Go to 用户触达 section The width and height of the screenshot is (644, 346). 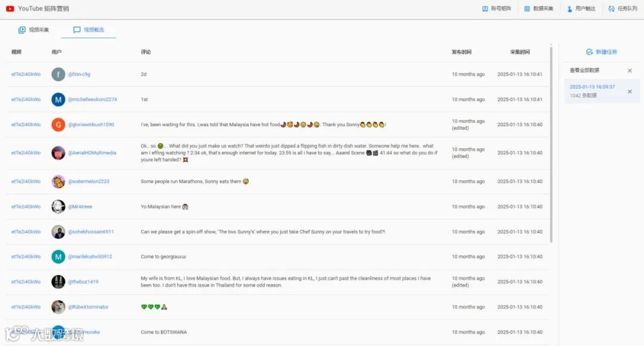(x=581, y=8)
